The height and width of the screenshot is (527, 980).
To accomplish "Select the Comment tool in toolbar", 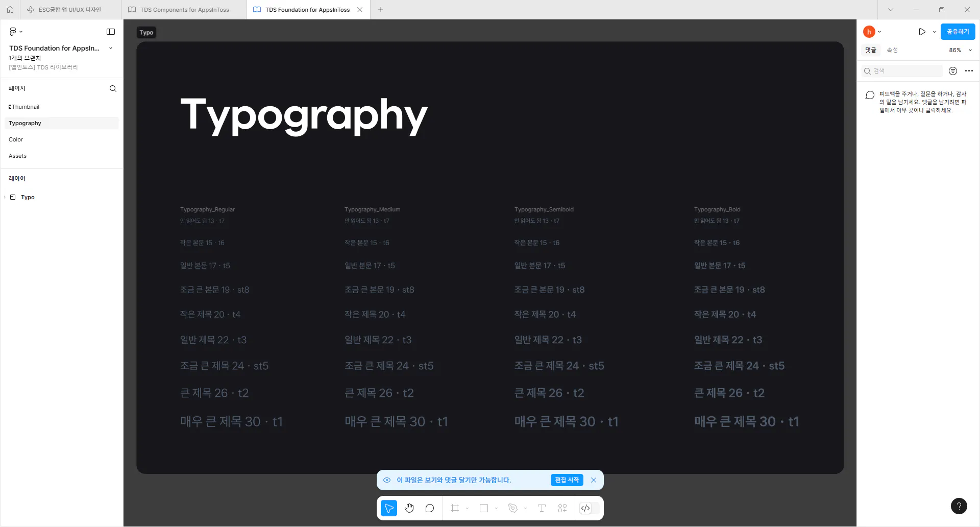I will pos(430,508).
